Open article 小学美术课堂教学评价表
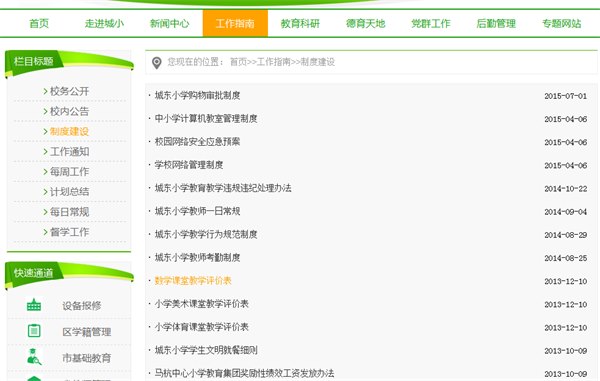Image resolution: width=600 pixels, height=381 pixels. (202, 304)
